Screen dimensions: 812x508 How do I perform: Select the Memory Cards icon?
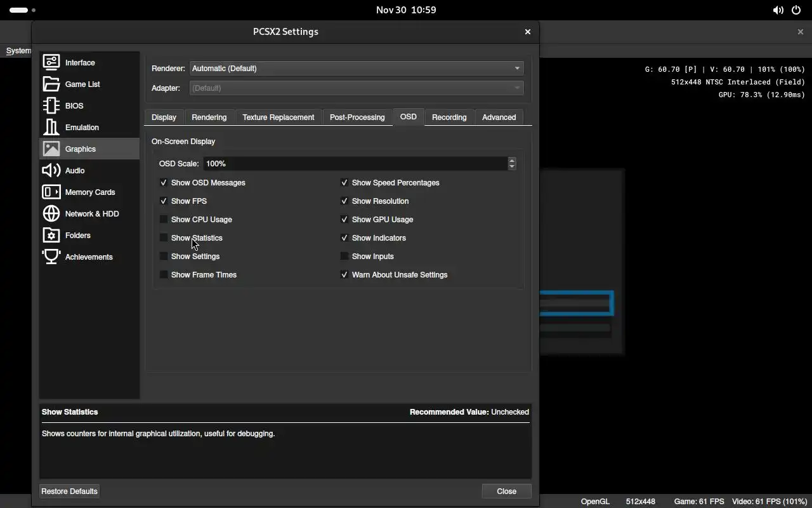click(51, 192)
